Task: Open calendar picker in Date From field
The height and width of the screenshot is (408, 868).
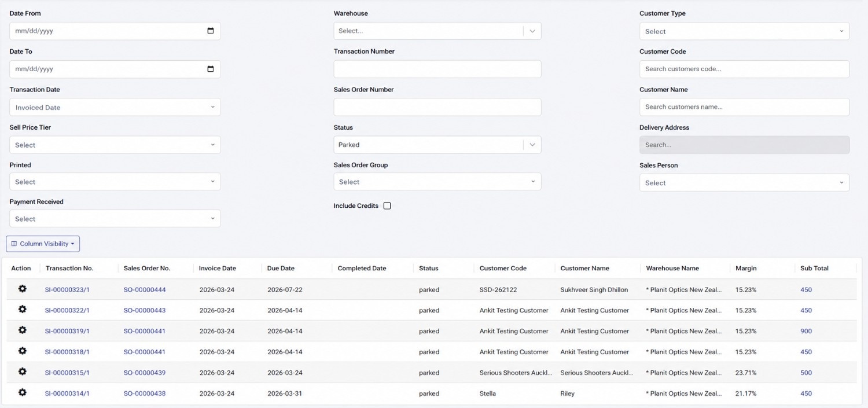Action: coord(211,31)
